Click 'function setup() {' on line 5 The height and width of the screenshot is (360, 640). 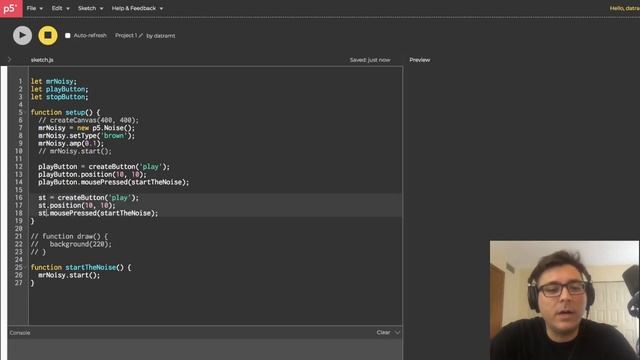(x=65, y=113)
